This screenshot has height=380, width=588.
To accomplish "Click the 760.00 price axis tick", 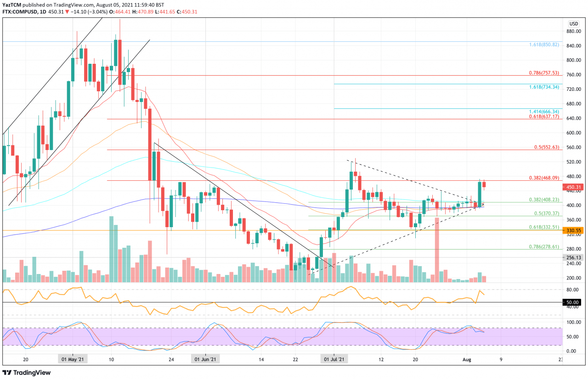I will 574,75.
